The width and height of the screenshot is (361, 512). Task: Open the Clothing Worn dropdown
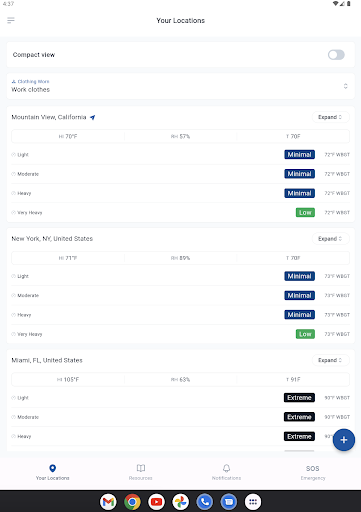pyautogui.click(x=181, y=86)
